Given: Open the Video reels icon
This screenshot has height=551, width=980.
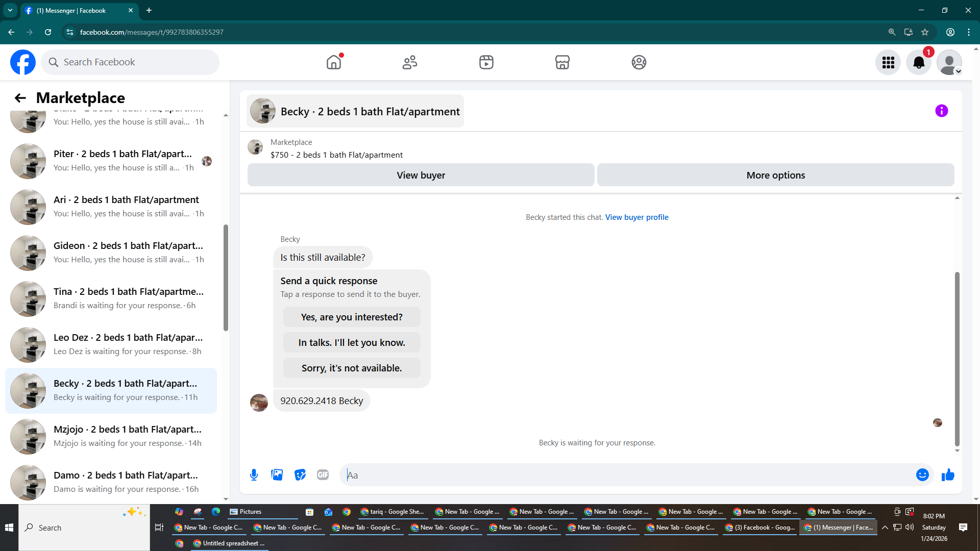Looking at the screenshot, I should point(486,62).
